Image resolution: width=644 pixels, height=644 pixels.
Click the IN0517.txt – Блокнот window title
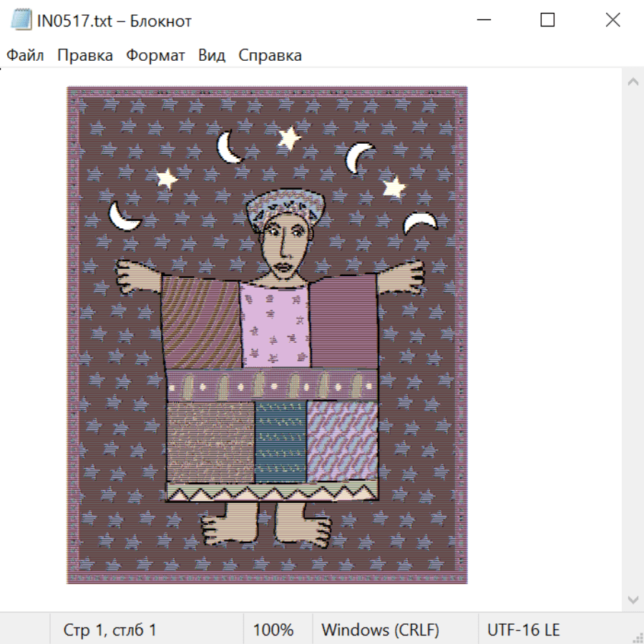[x=114, y=21]
